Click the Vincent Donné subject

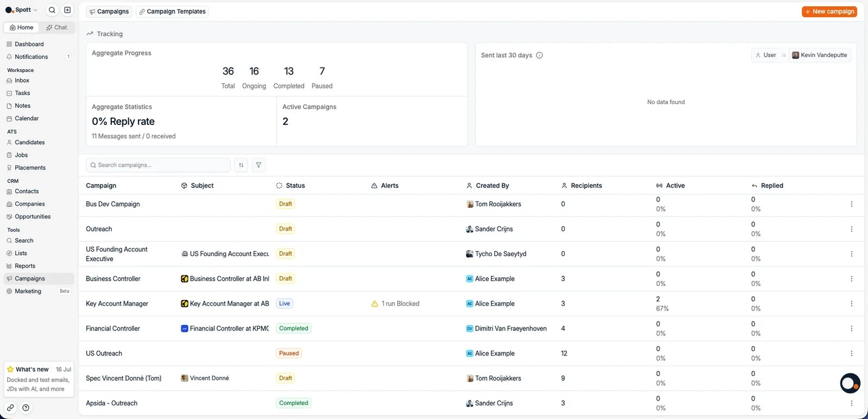click(x=205, y=378)
